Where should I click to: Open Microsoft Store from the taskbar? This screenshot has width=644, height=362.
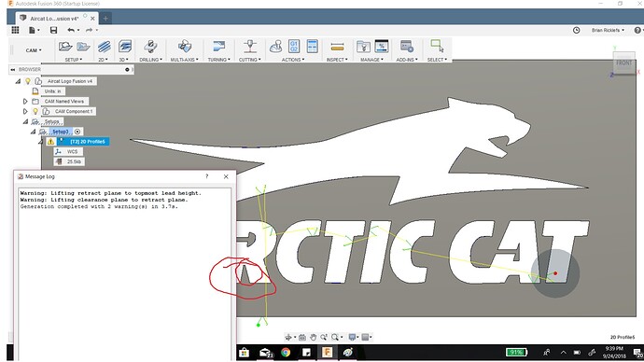244,353
